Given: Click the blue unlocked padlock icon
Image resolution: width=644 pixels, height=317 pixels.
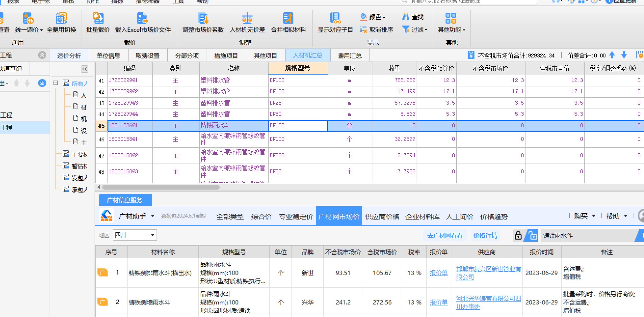Looking at the screenshot, I should point(532,235).
